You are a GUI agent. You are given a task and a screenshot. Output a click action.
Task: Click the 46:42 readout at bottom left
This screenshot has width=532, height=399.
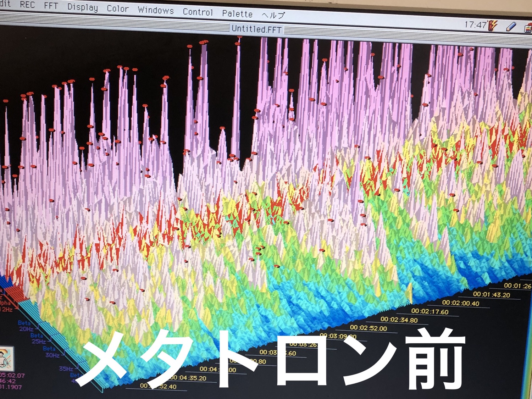[x=8, y=381]
